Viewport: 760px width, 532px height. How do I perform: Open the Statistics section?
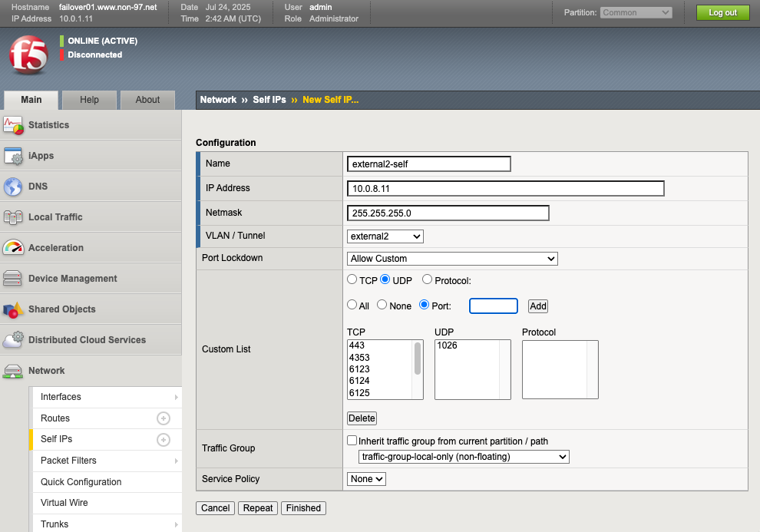[91, 125]
